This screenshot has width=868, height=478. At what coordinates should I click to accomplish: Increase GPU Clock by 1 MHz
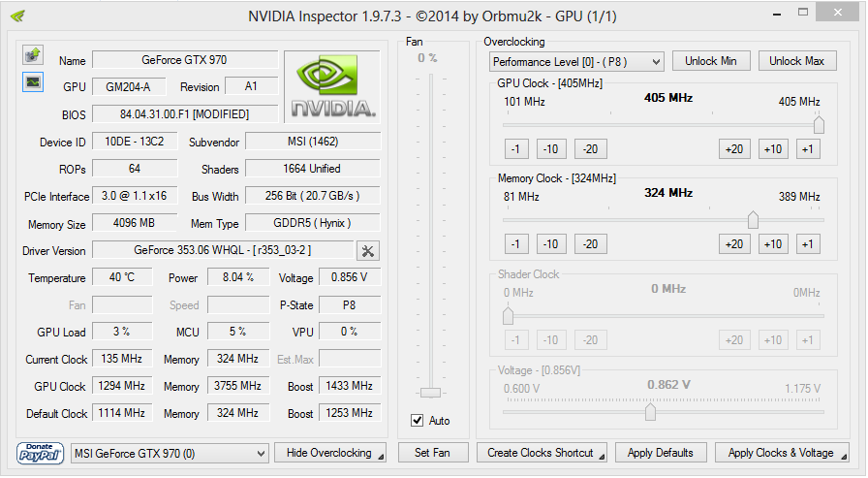click(x=808, y=149)
